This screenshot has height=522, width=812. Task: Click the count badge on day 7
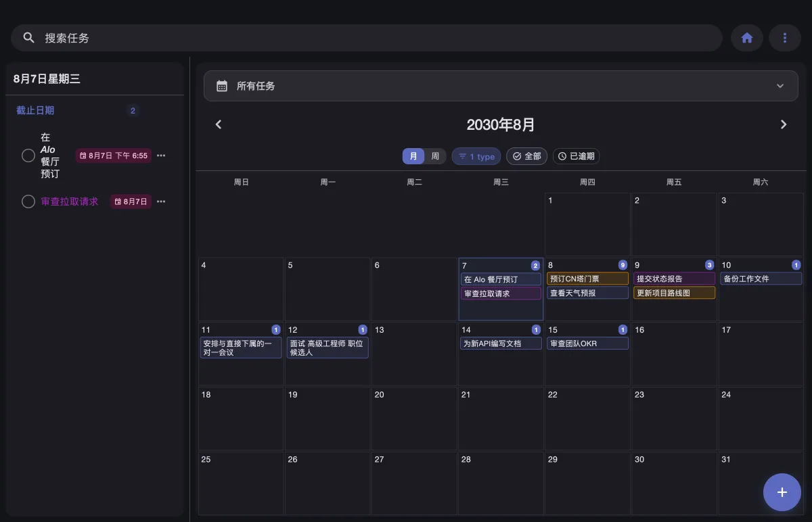tap(535, 266)
